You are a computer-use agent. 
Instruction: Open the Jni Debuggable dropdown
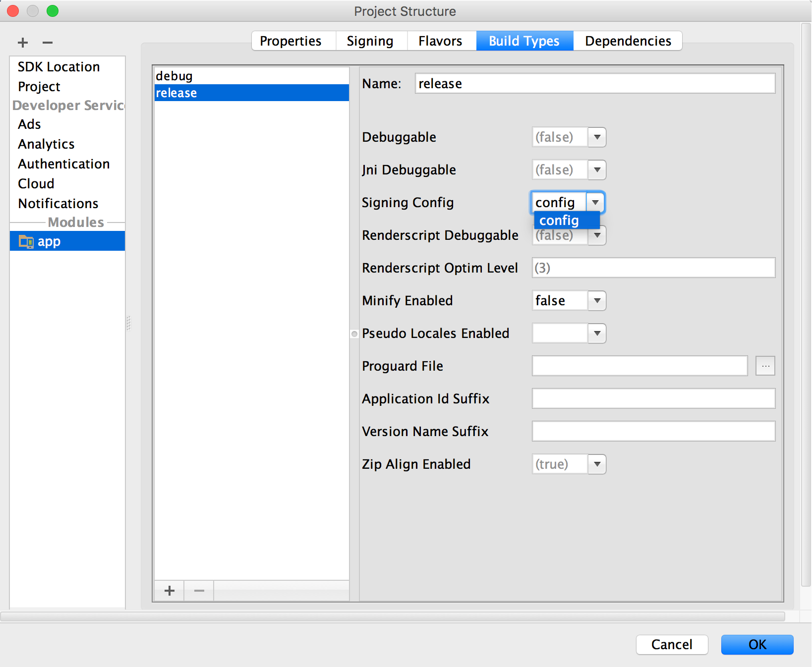597,170
